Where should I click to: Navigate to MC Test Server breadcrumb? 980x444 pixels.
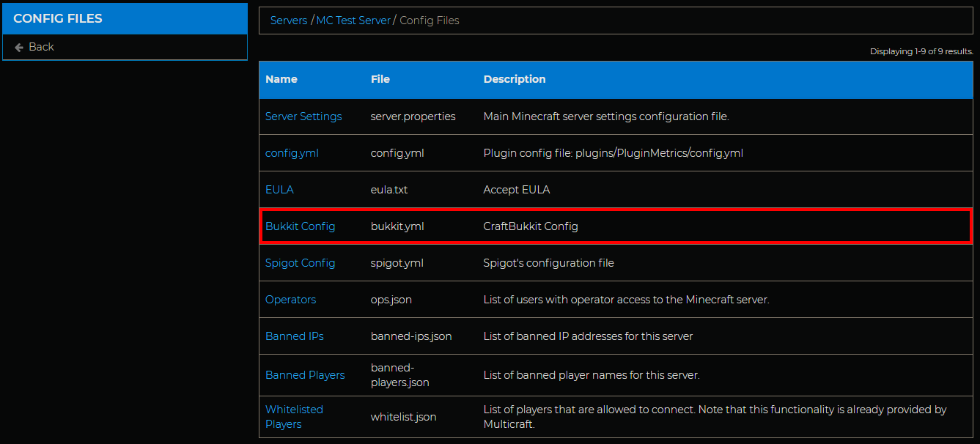pos(353,21)
